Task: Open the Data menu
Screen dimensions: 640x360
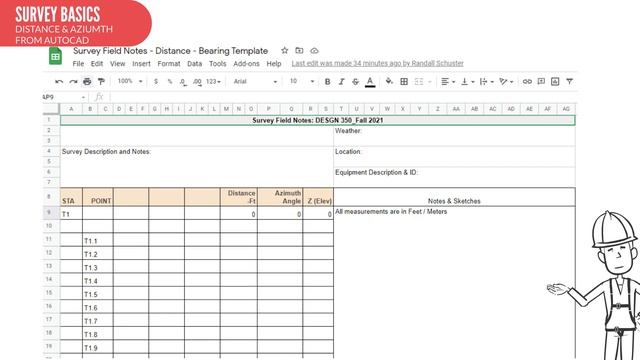Action: 195,64
